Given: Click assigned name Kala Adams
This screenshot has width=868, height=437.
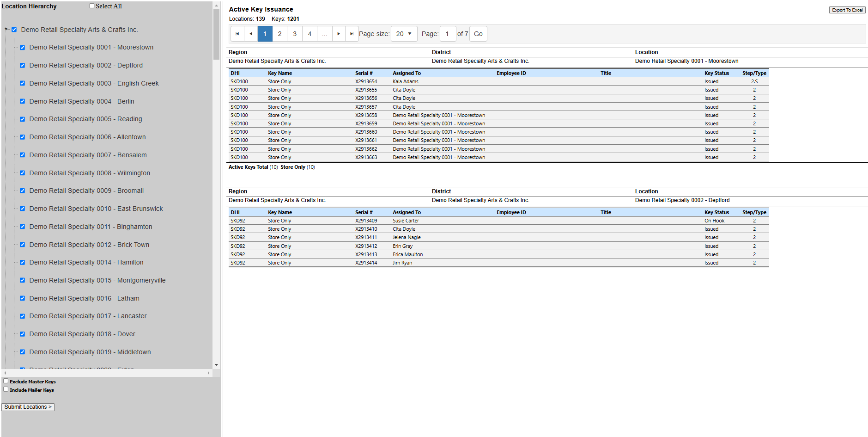Looking at the screenshot, I should (x=406, y=81).
